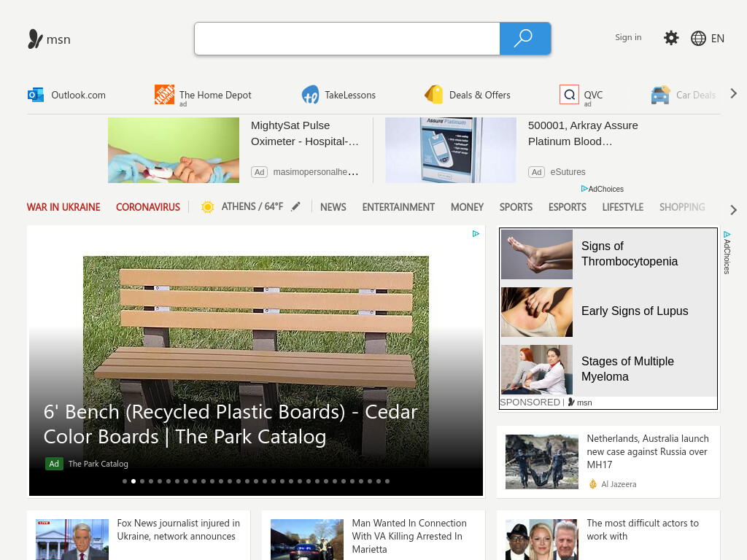Click the Car Deals car icon

click(660, 95)
